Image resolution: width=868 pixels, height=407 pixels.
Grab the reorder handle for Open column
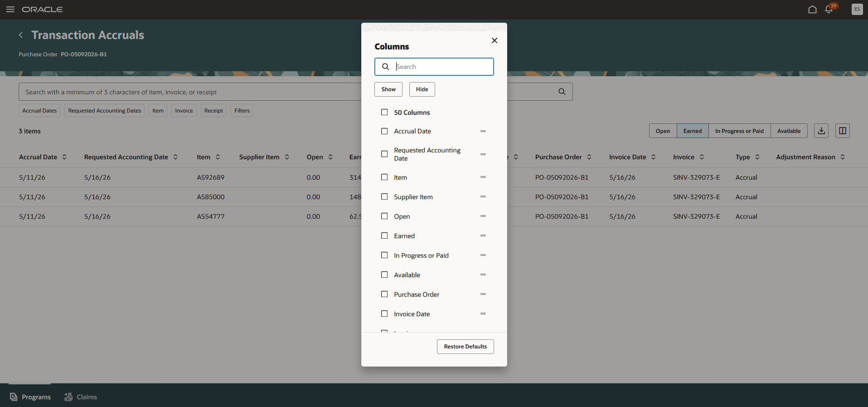pos(483,216)
